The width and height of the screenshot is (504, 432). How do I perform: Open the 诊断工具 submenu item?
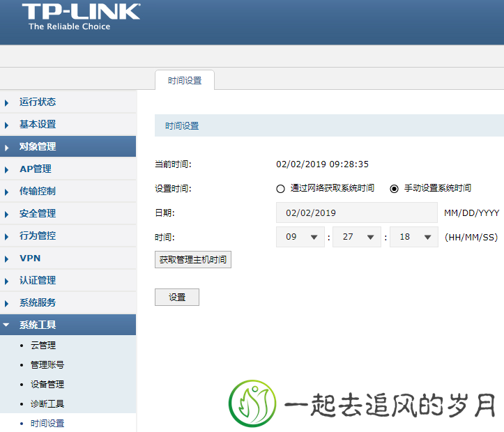tap(47, 403)
